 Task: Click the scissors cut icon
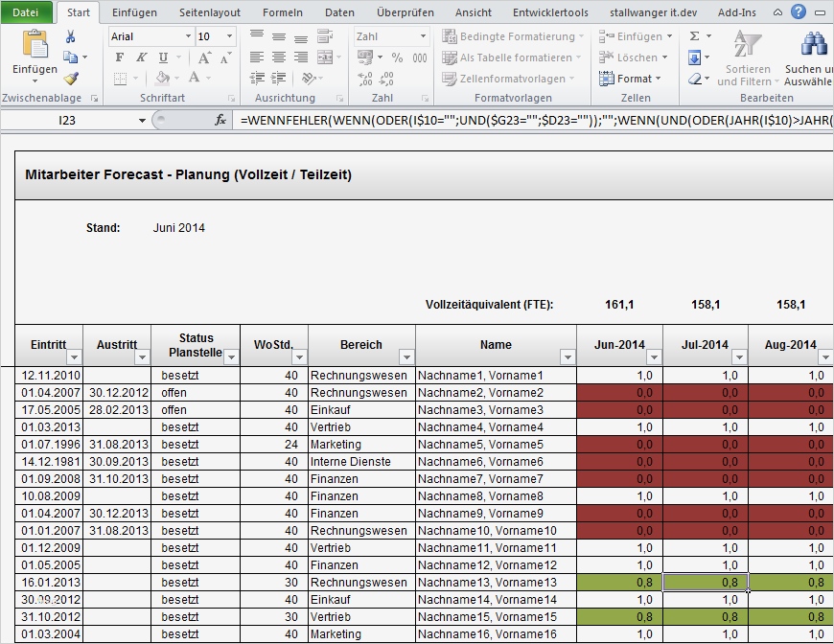pyautogui.click(x=71, y=36)
